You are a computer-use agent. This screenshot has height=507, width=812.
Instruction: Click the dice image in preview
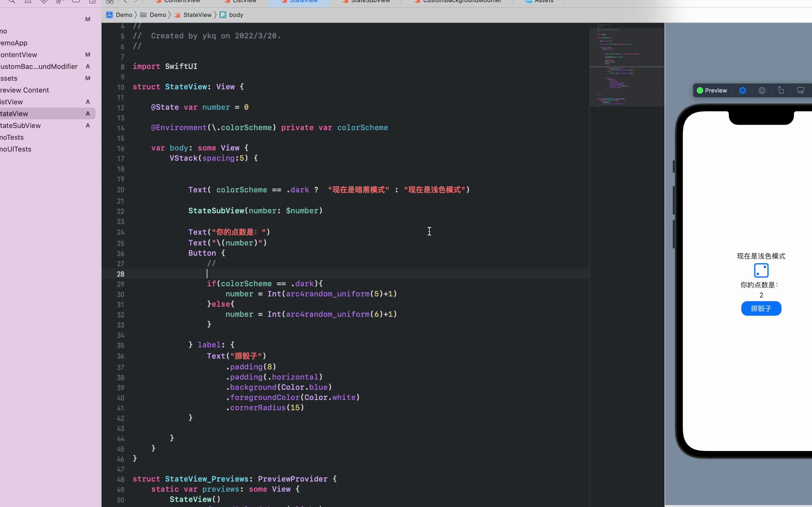(x=761, y=270)
